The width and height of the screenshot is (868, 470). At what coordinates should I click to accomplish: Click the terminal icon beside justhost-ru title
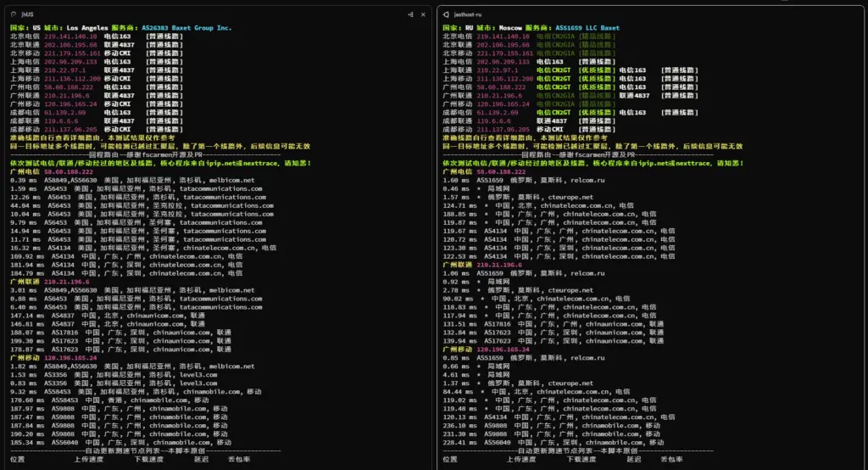click(447, 14)
